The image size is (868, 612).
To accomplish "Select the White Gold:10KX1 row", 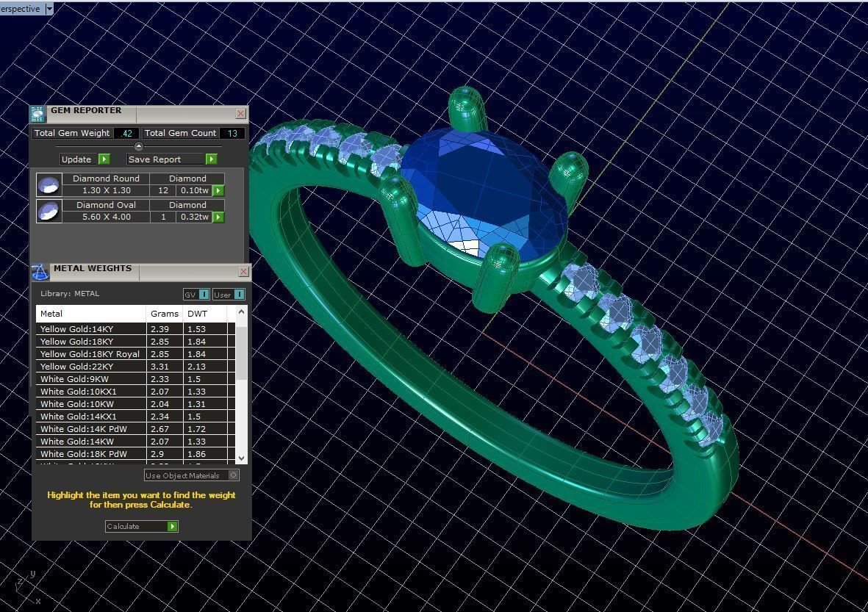I will (x=136, y=391).
